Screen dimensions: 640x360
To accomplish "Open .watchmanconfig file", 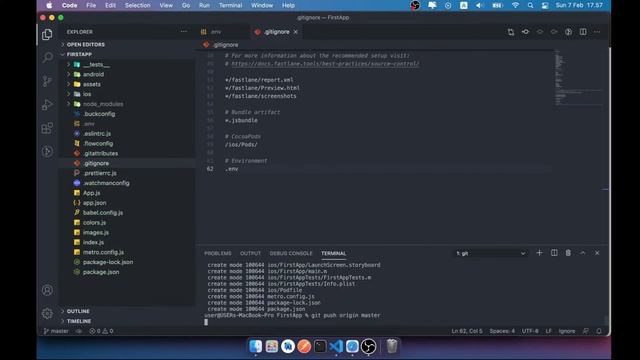I will tap(106, 183).
